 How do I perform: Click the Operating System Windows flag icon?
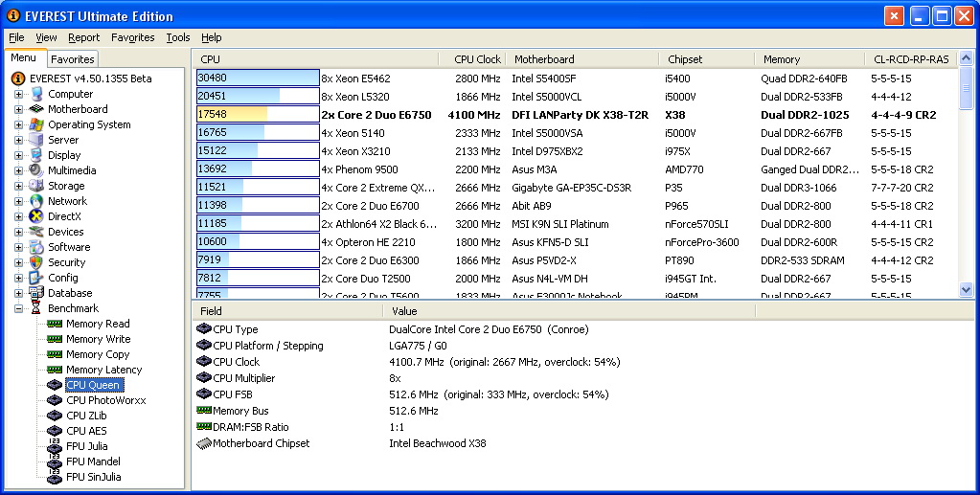pos(36,124)
